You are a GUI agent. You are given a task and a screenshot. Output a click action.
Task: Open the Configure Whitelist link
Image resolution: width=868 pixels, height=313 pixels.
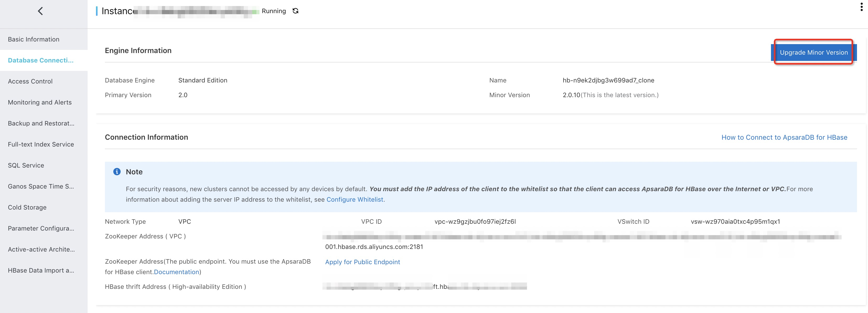click(355, 199)
